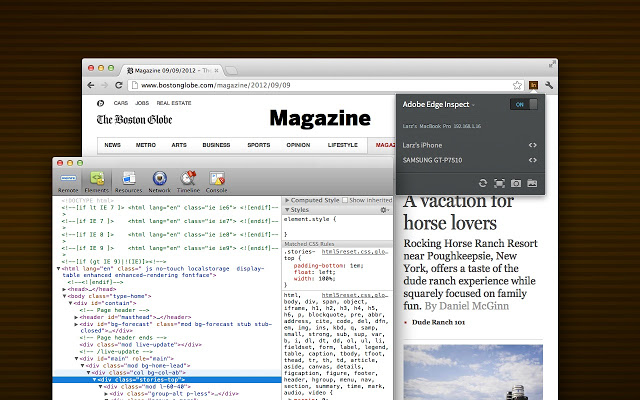Take screenshots with the camera icon
This screenshot has height=400, width=640.
point(516,183)
